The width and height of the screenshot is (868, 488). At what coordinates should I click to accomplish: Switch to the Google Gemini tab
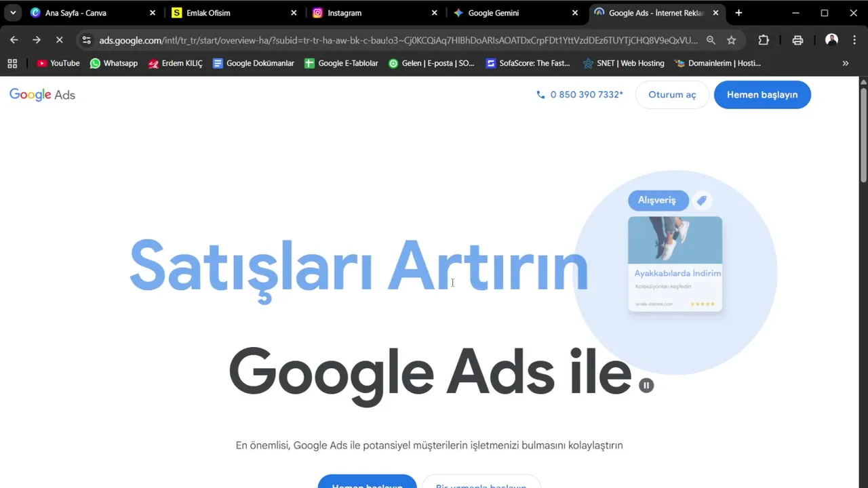(516, 13)
